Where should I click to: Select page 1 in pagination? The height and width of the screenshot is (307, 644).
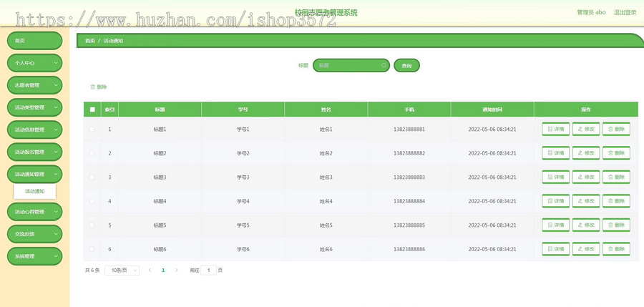pyautogui.click(x=163, y=270)
